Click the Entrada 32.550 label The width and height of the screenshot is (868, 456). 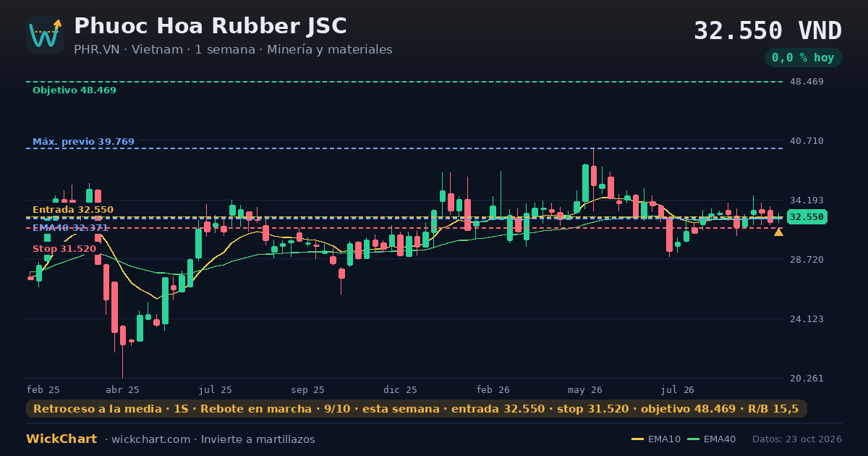(x=73, y=210)
